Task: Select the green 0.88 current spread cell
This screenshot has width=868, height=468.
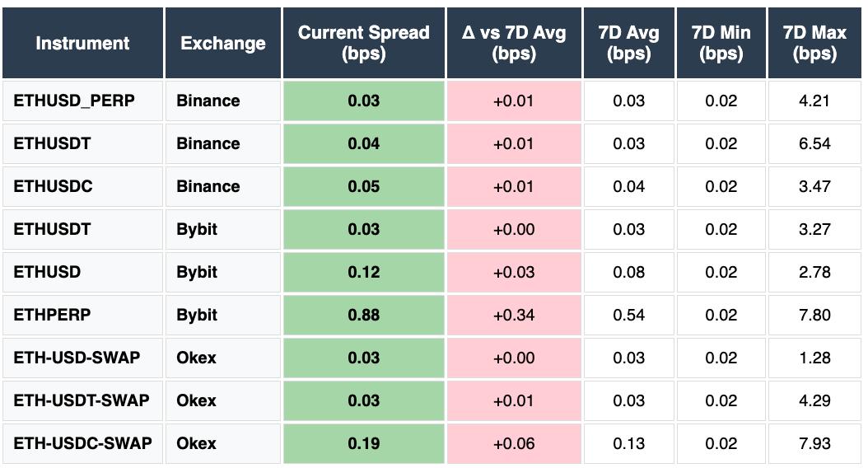Action: (x=363, y=315)
